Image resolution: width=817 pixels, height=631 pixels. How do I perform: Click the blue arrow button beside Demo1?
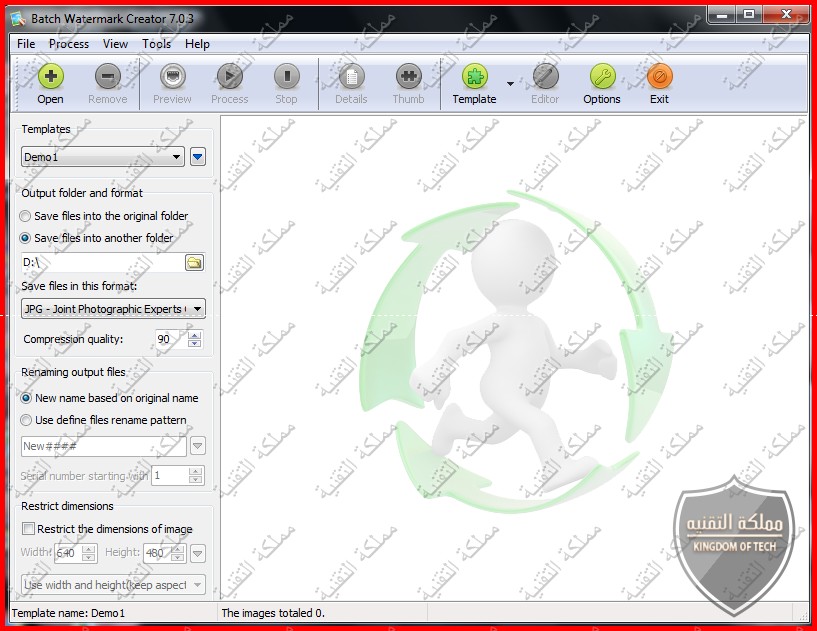pyautogui.click(x=198, y=156)
